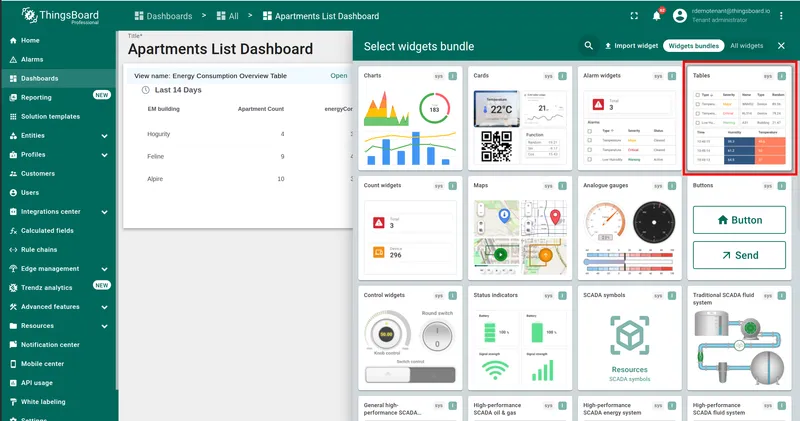
Task: Open the Cards widgets bundle
Action: [520, 118]
